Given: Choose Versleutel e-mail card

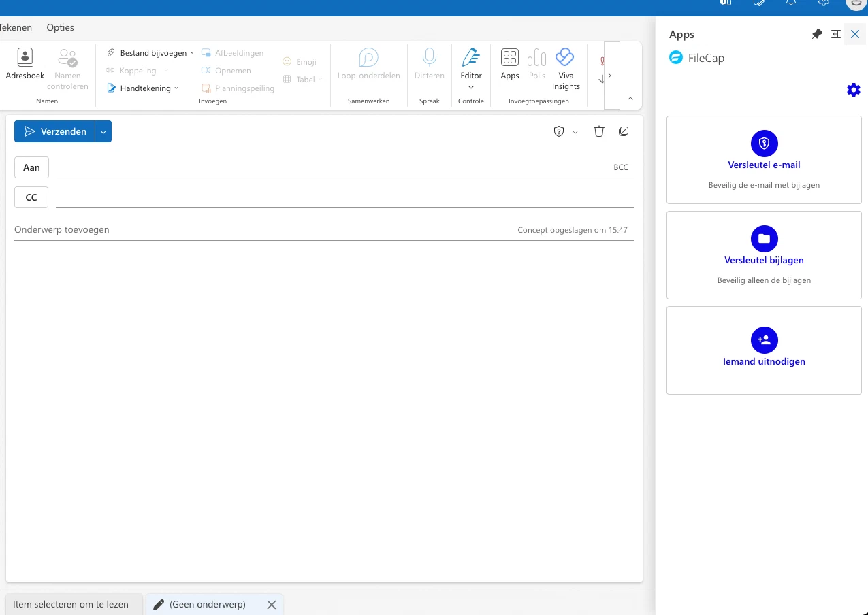Looking at the screenshot, I should (x=764, y=160).
